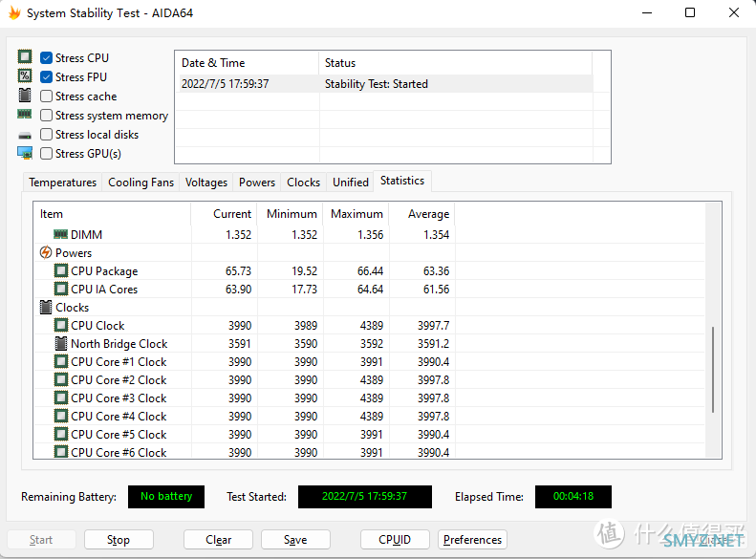Click the Date & Time column header
The height and width of the screenshot is (559, 756).
(247, 63)
